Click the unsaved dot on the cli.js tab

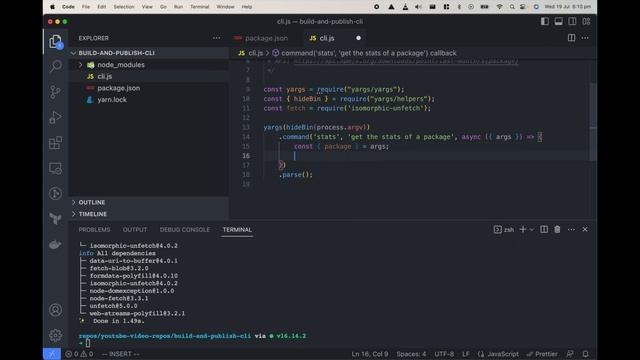(x=358, y=38)
